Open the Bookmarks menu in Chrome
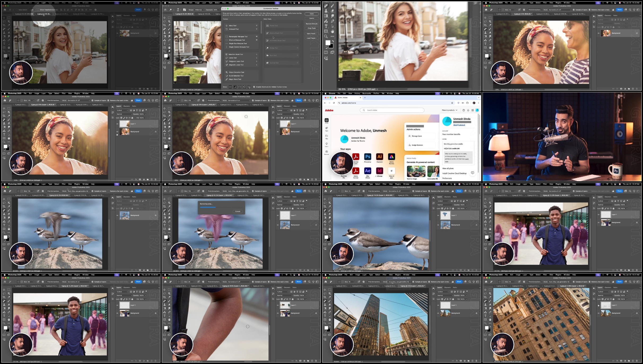Screen dimensions: 643x364 pos(367,93)
